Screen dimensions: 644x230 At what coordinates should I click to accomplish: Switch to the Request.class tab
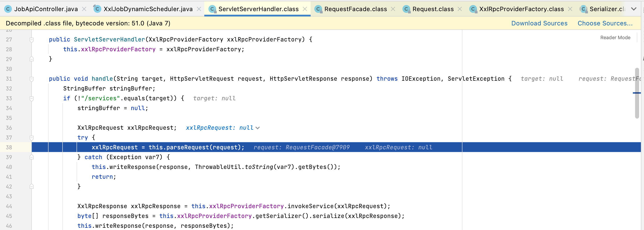coord(433,9)
